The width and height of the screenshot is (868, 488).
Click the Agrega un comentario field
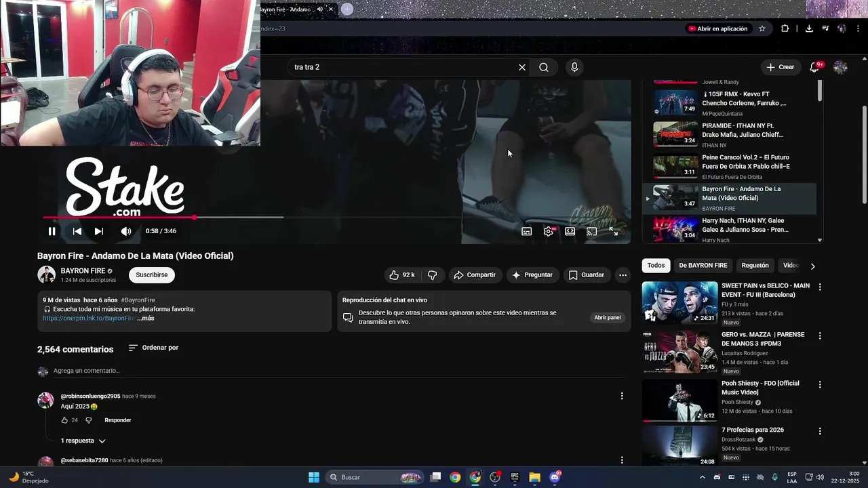click(338, 371)
